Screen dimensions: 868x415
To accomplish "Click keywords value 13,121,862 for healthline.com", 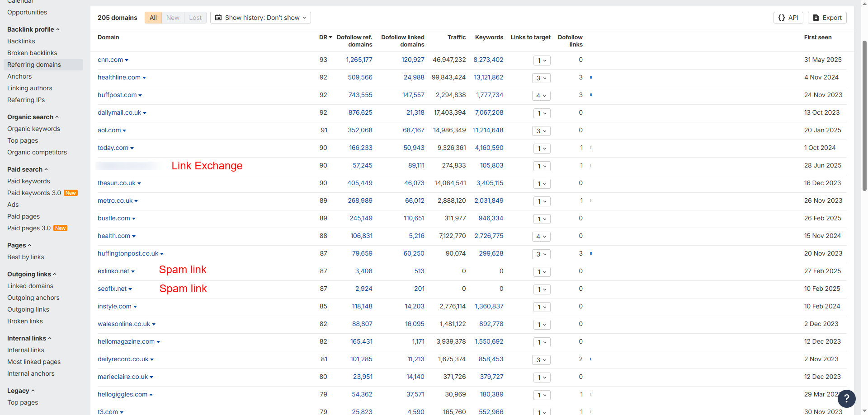I will click(x=488, y=77).
